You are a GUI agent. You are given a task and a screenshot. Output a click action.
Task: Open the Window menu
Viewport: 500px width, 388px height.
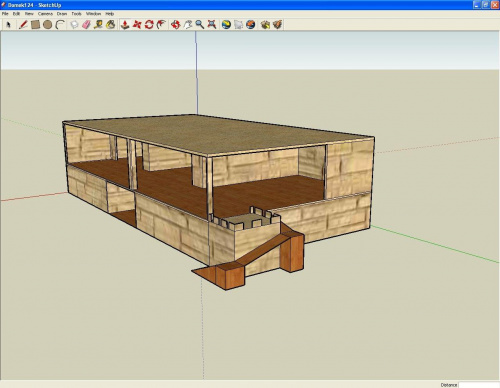93,14
